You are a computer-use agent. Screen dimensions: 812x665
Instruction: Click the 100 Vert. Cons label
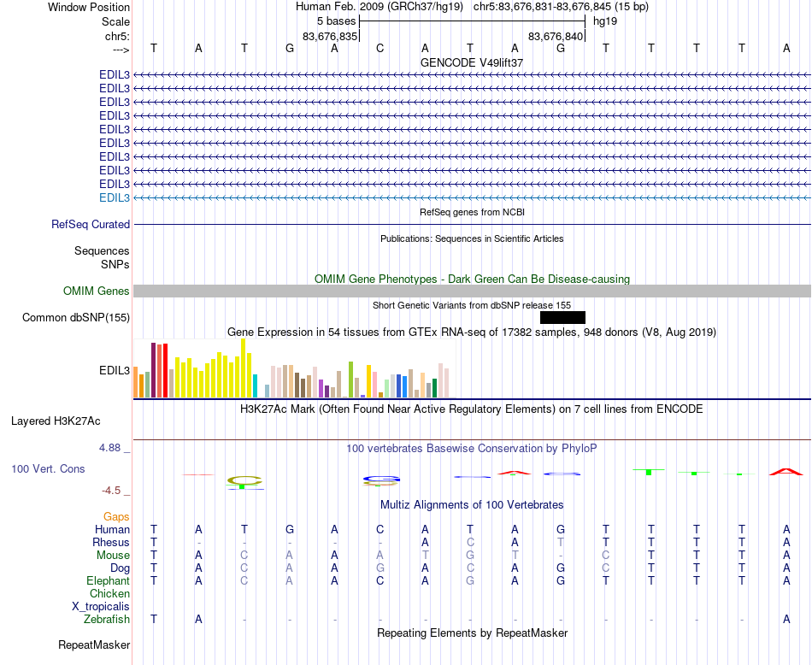pyautogui.click(x=48, y=468)
